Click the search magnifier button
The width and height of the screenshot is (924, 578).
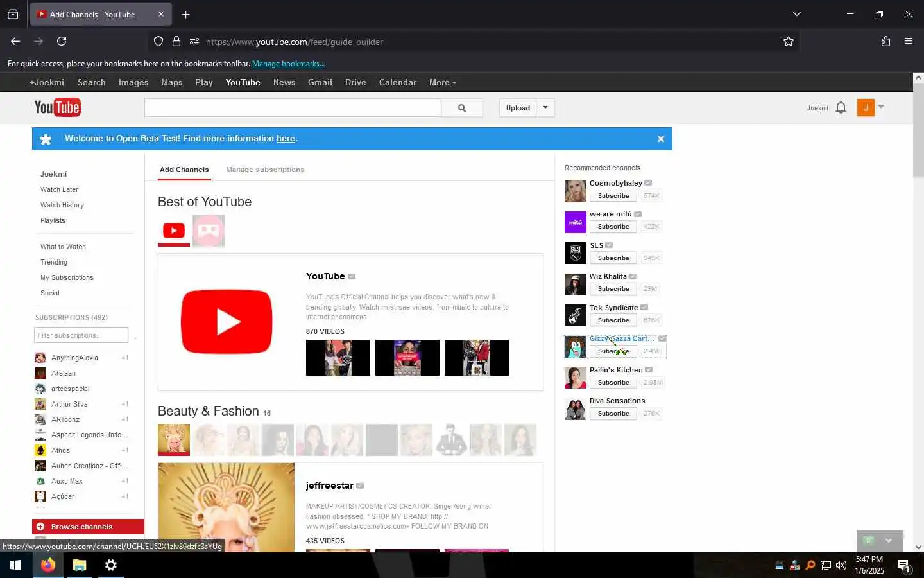point(462,108)
